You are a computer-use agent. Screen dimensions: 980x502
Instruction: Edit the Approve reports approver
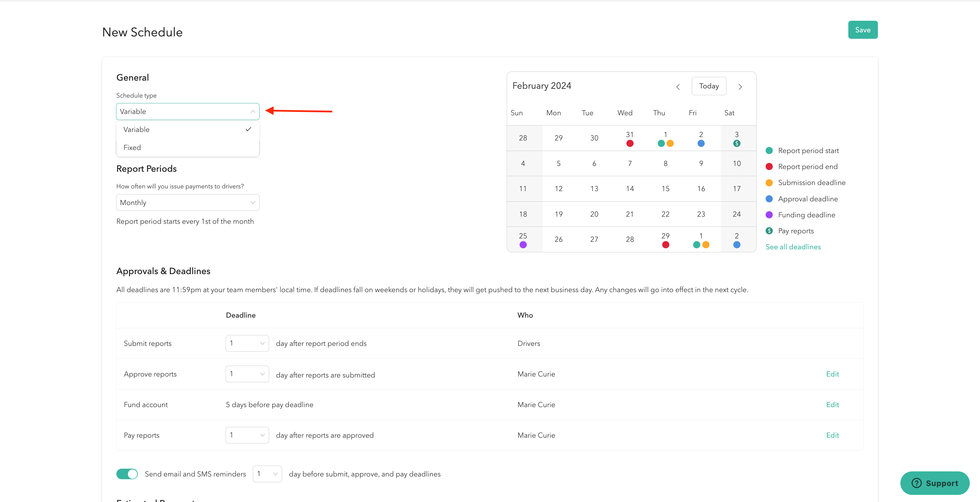tap(832, 374)
